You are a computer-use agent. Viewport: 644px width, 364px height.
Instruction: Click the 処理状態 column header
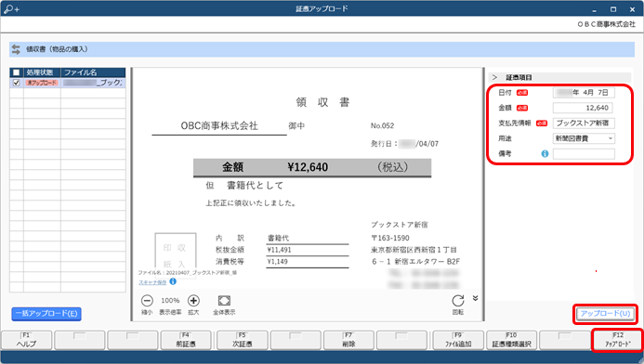point(42,72)
